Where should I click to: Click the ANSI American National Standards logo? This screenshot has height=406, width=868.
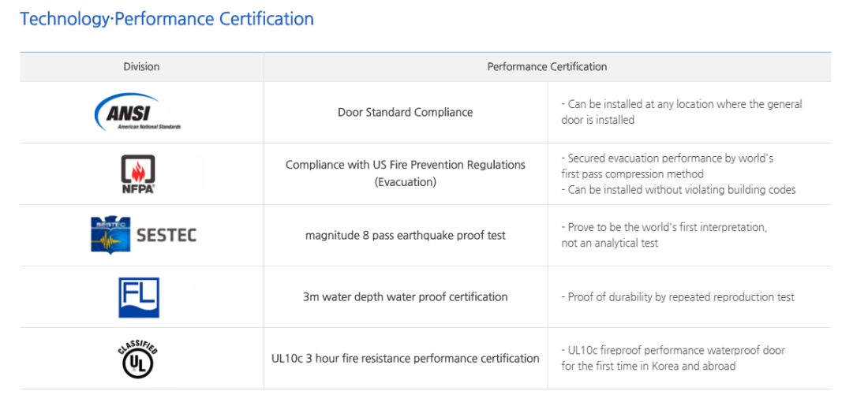point(137,112)
